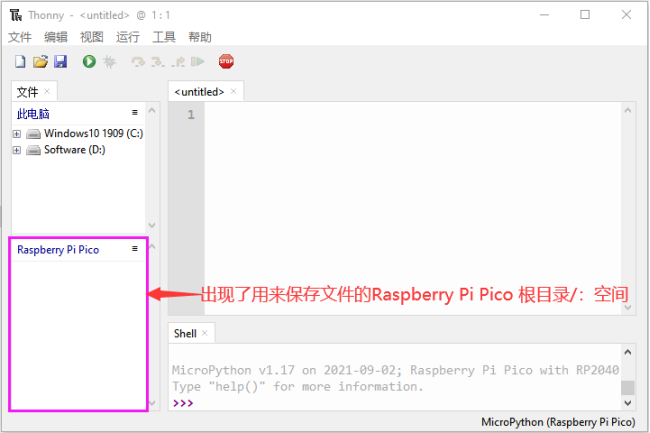The width and height of the screenshot is (650, 433).
Task: Expand the Windows10 1909 (C:) tree node
Action: pos(17,134)
